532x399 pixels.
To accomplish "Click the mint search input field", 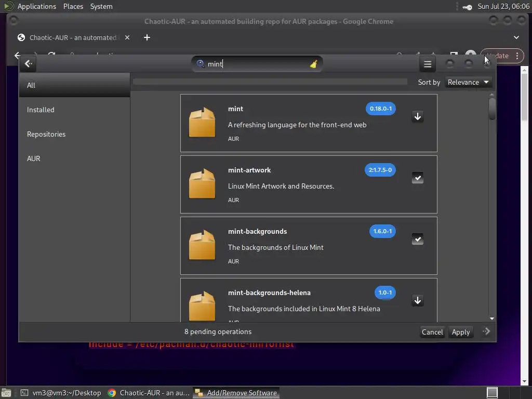I will point(257,64).
